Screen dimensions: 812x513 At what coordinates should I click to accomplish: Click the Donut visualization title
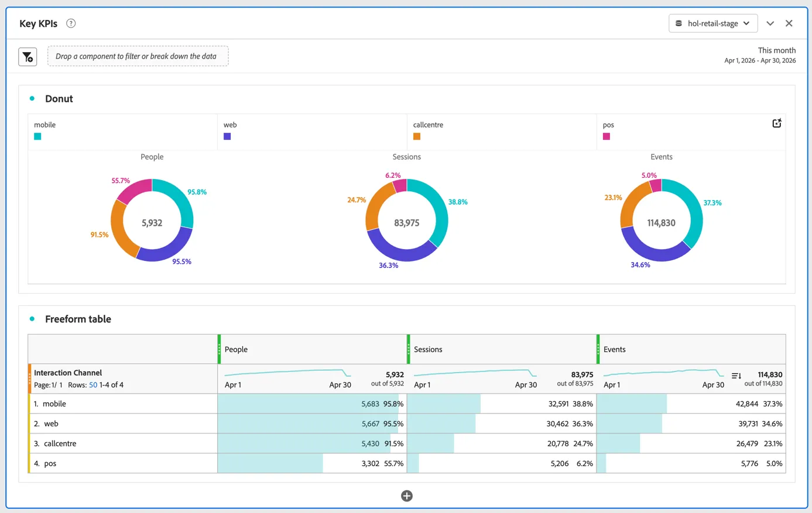tap(59, 98)
